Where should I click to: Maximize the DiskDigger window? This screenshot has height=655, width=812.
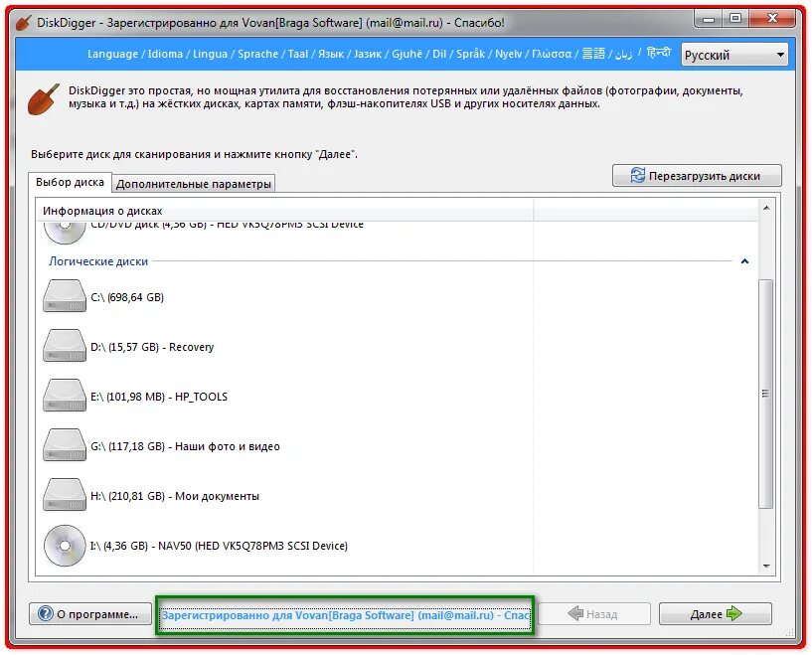735,19
